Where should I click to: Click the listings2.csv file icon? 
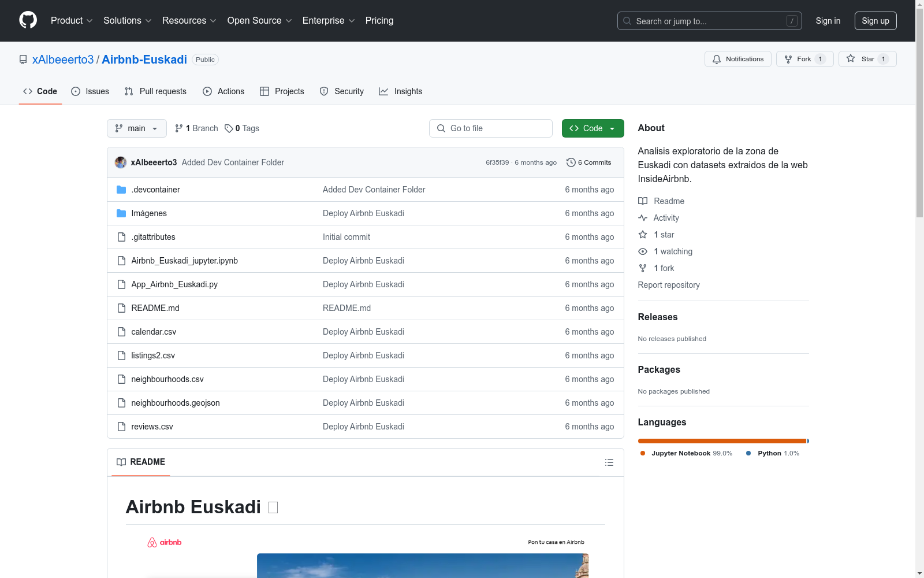121,355
